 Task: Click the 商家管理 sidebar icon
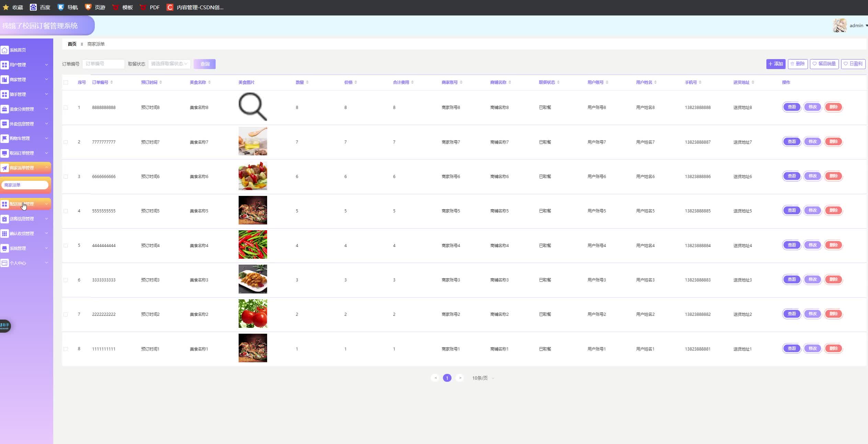pos(4,80)
